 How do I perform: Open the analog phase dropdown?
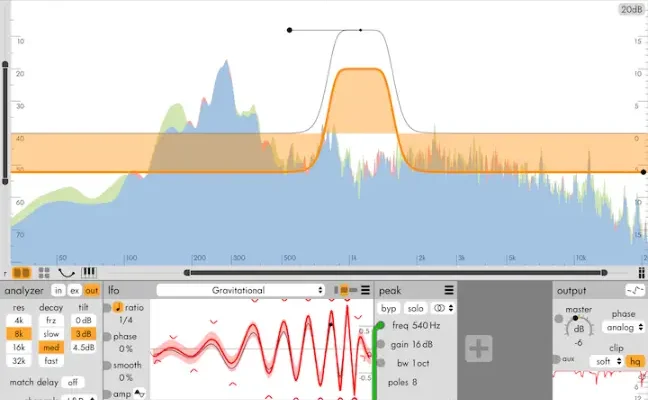[624, 327]
